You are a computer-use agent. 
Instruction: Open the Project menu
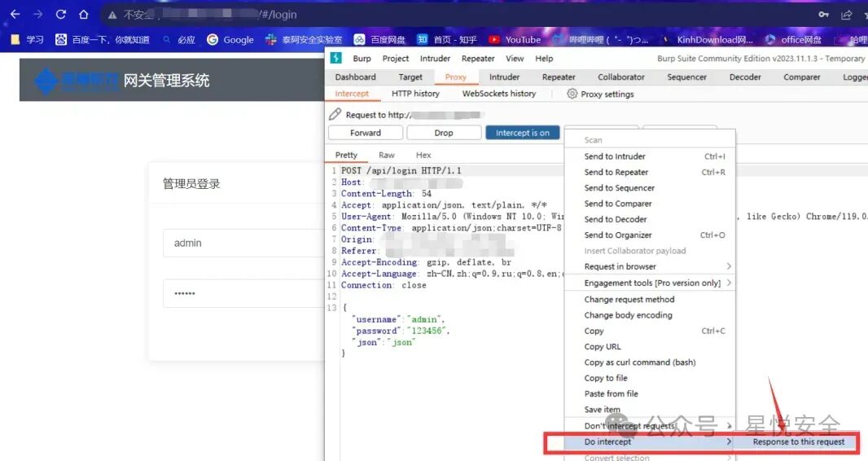[395, 58]
